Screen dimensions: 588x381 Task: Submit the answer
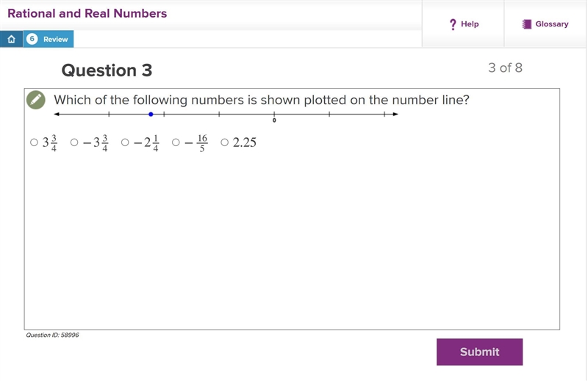[x=479, y=352]
